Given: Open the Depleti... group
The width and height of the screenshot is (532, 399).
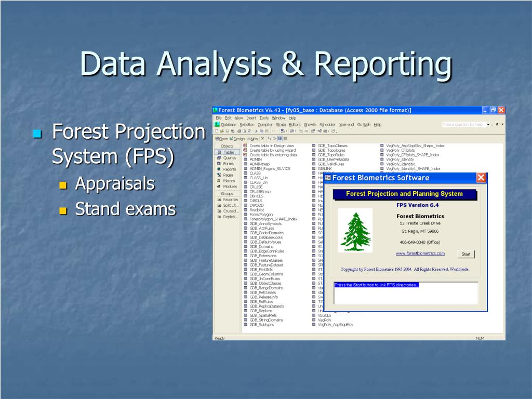Looking at the screenshot, I should (228, 217).
